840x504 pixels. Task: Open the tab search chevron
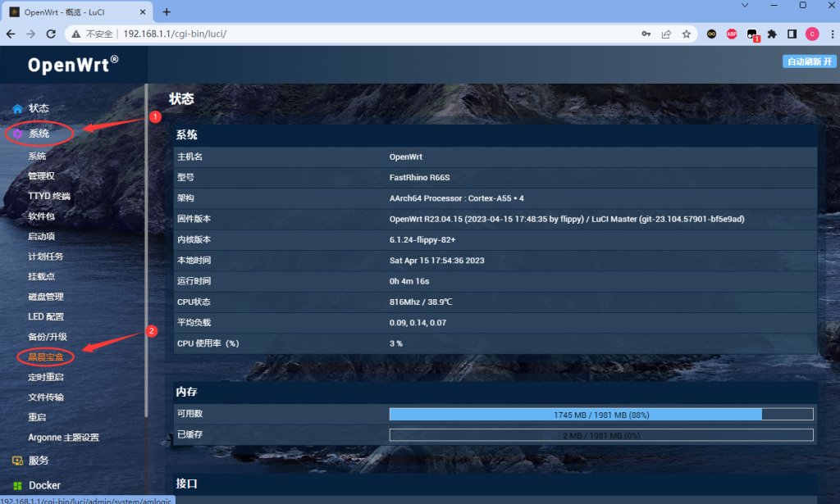click(745, 6)
